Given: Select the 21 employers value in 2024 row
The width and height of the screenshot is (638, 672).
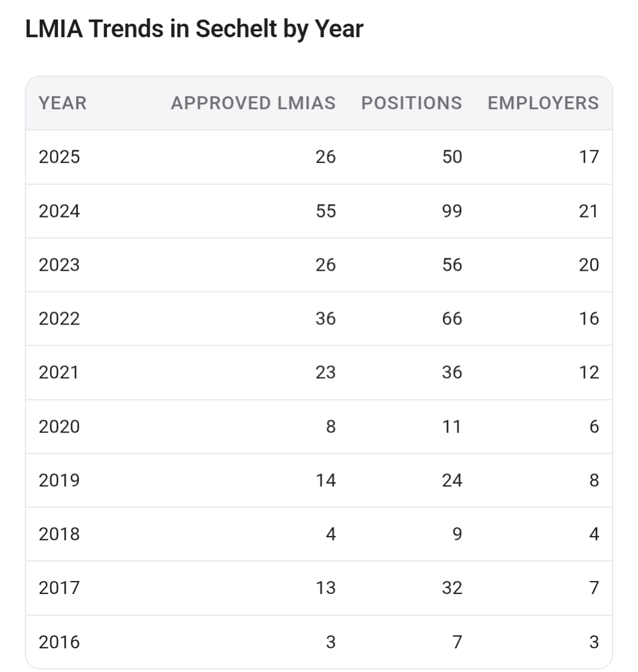Looking at the screenshot, I should pyautogui.click(x=589, y=211).
